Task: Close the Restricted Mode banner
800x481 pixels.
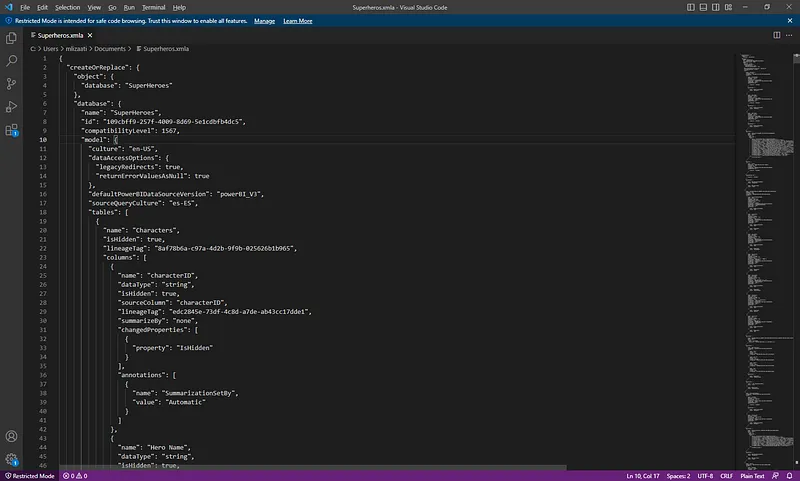Action: 790,21
